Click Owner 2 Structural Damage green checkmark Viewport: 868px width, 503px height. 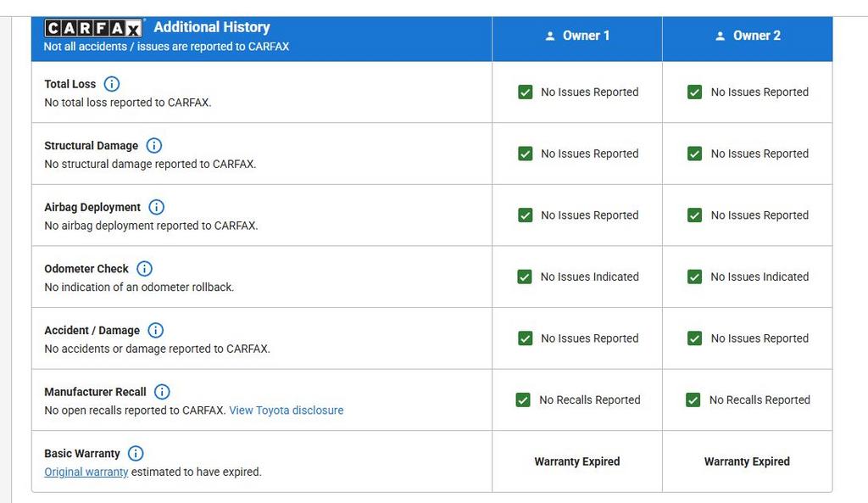click(x=695, y=154)
